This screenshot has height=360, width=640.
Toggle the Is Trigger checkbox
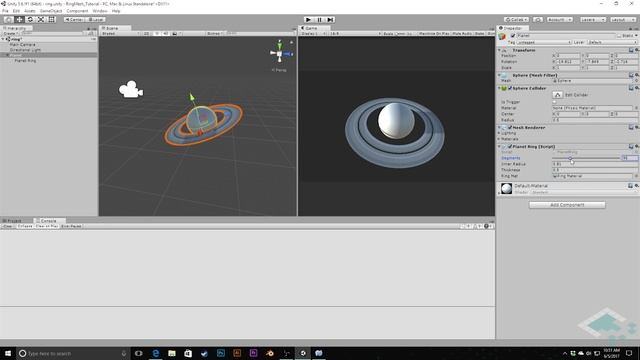(x=555, y=102)
